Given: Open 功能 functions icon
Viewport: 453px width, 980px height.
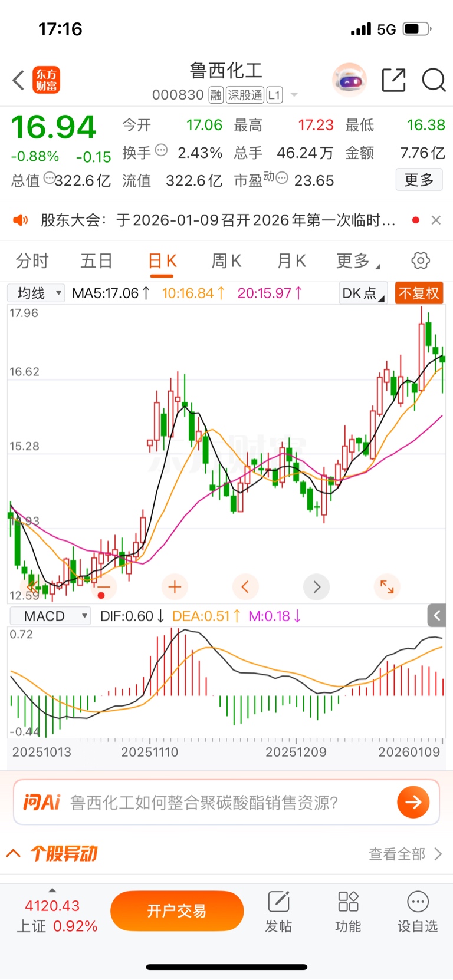Looking at the screenshot, I should (x=348, y=912).
